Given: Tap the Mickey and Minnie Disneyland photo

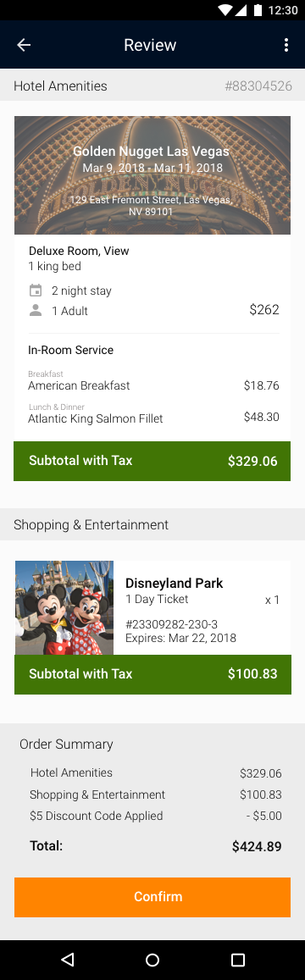Looking at the screenshot, I should [x=64, y=607].
